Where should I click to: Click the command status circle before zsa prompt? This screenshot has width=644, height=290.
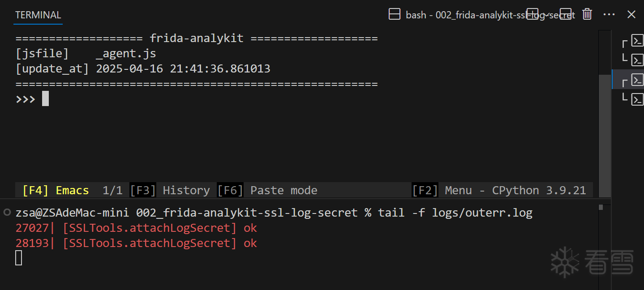pos(7,212)
